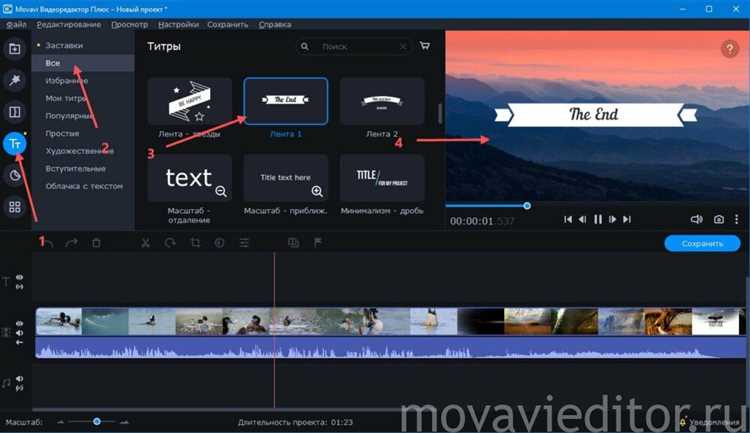The image size is (750, 433).
Task: Split clip with the scissors tool
Action: 145,243
